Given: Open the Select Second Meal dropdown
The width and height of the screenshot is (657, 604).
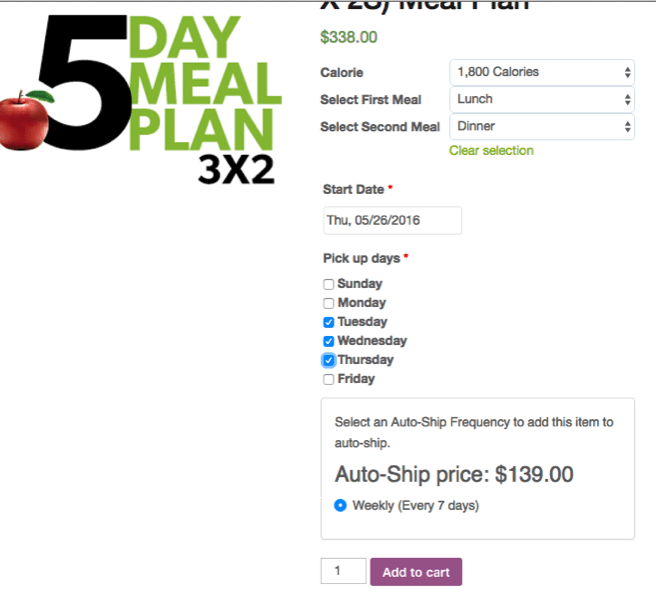Looking at the screenshot, I should tap(542, 126).
